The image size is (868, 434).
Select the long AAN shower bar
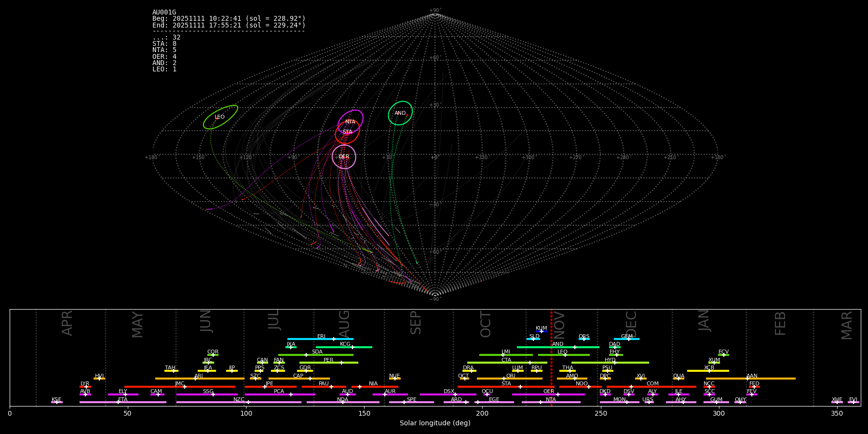coord(751,379)
